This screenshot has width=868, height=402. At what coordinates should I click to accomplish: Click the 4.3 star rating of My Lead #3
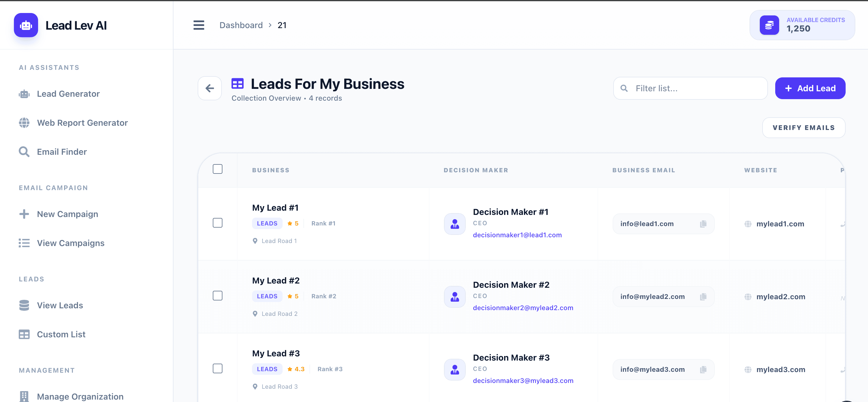click(x=296, y=369)
